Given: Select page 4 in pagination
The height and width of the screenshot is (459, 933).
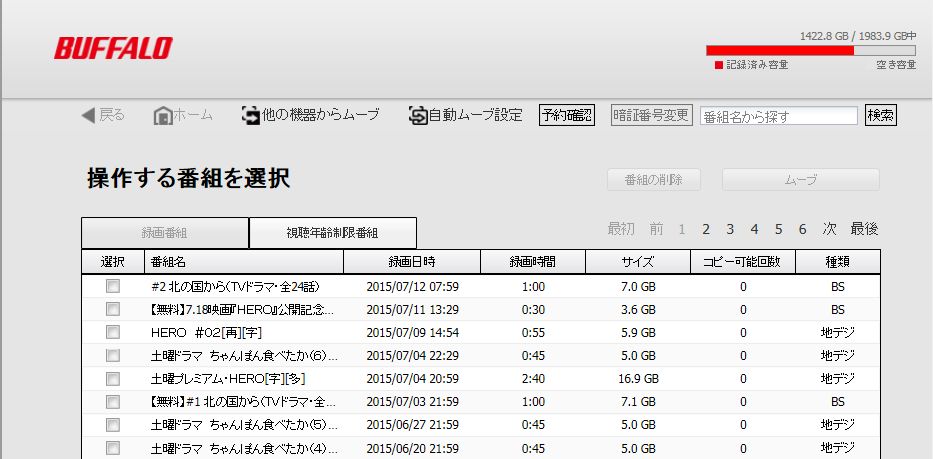Looking at the screenshot, I should 754,229.
